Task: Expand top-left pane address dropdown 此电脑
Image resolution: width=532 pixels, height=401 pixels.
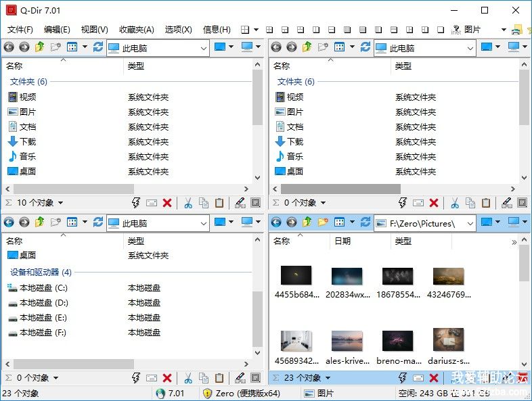Action: [204, 49]
